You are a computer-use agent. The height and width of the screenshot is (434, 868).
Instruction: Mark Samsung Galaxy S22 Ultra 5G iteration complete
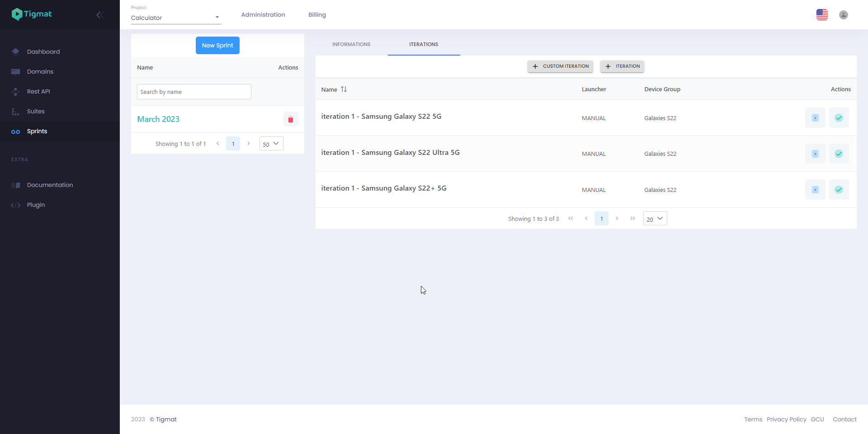(x=839, y=154)
